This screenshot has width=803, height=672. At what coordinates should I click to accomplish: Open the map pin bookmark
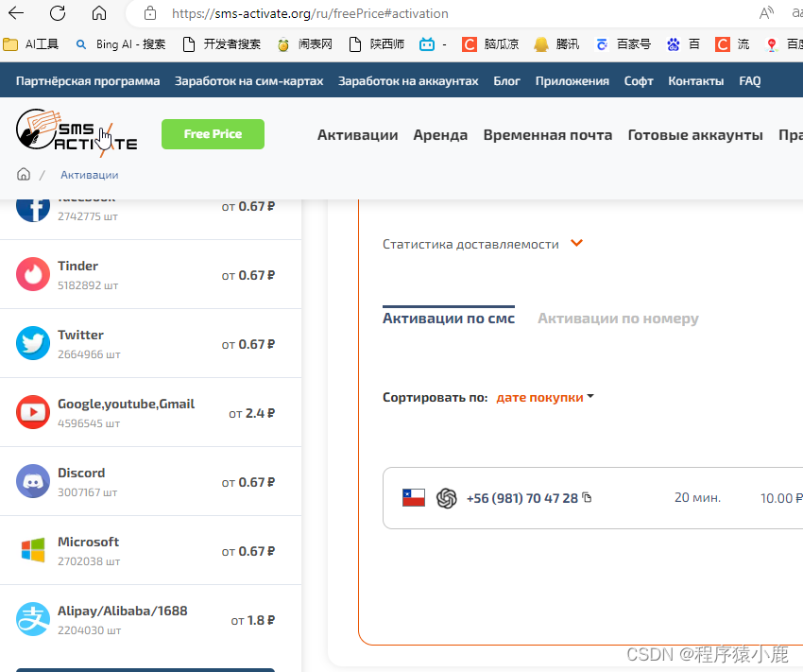pyautogui.click(x=772, y=44)
